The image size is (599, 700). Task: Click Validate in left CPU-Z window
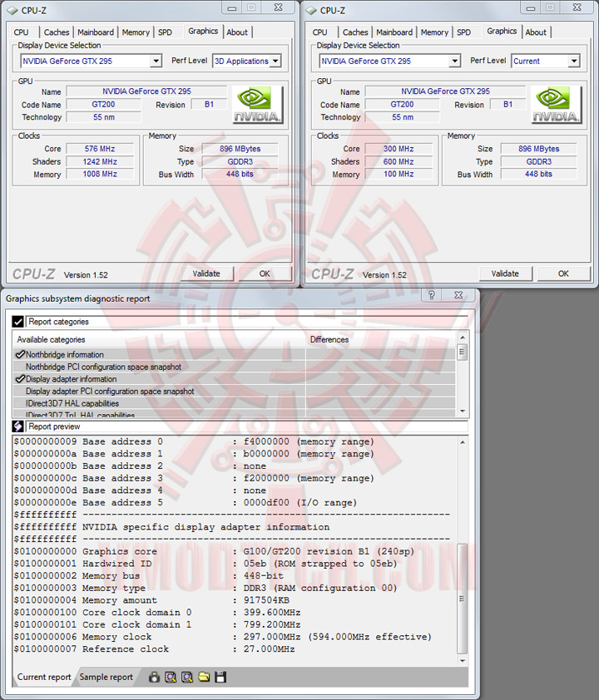206,274
